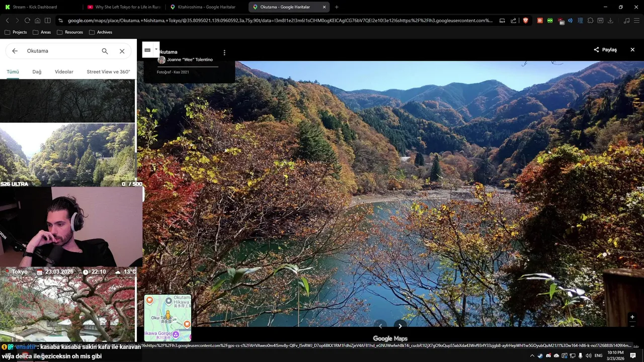Open the Projects bookmarks folder
The image size is (644, 362).
(x=16, y=32)
